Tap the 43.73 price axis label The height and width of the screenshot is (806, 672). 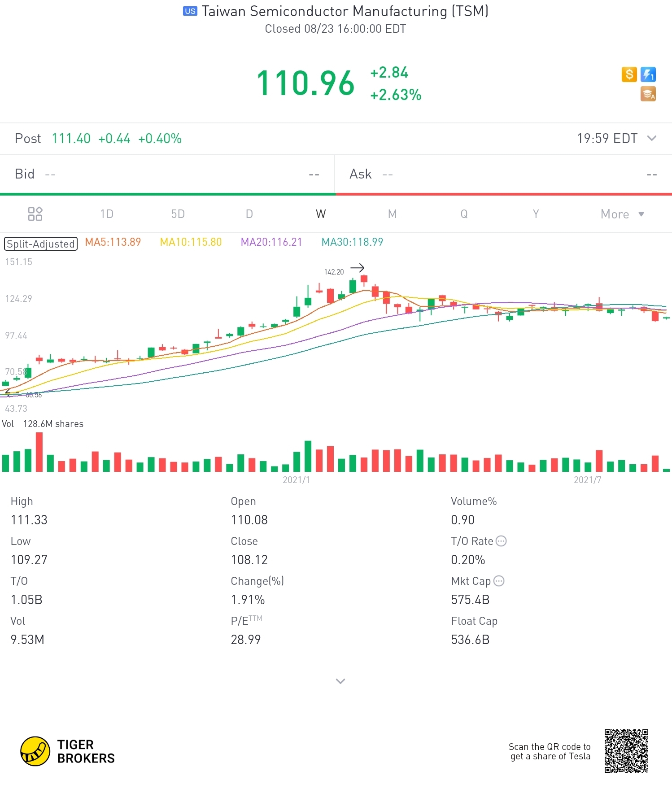tap(16, 409)
